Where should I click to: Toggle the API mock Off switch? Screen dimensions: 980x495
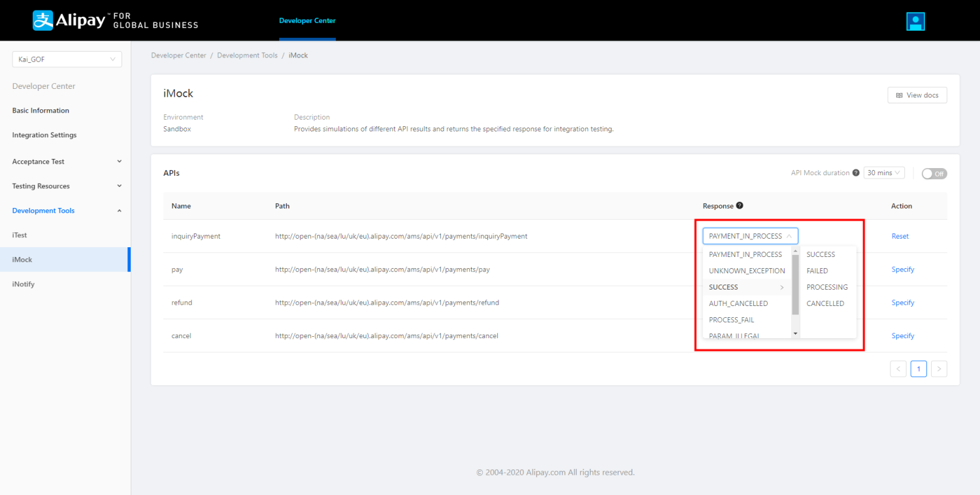[934, 173]
